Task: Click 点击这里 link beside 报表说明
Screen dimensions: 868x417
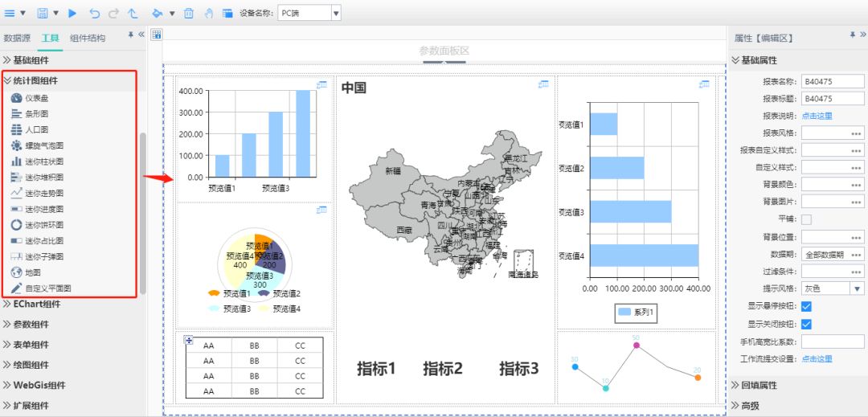Action: pyautogui.click(x=817, y=116)
